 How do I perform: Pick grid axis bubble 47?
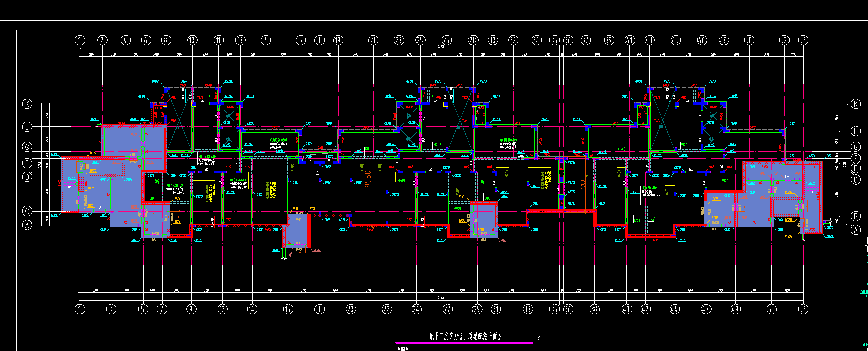[706, 309]
